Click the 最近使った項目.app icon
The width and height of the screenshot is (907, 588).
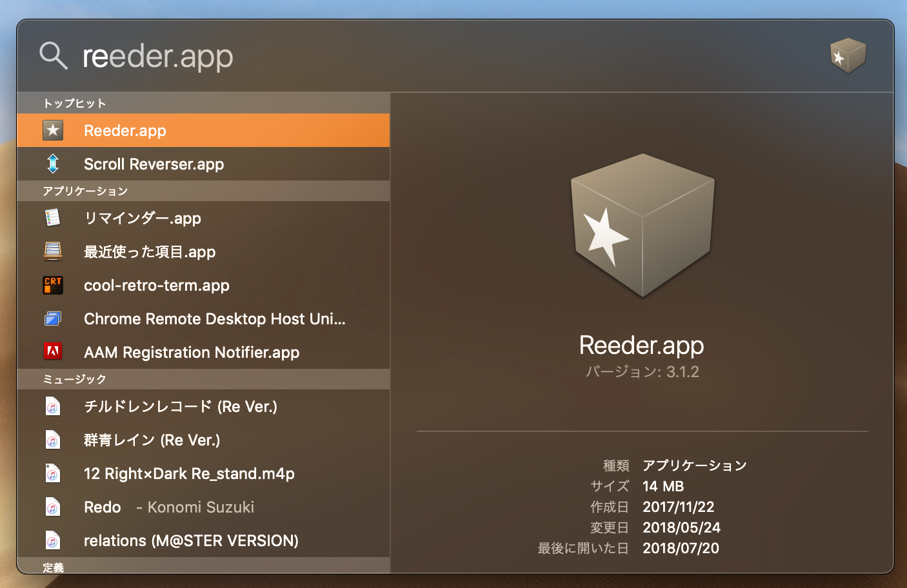coord(53,251)
